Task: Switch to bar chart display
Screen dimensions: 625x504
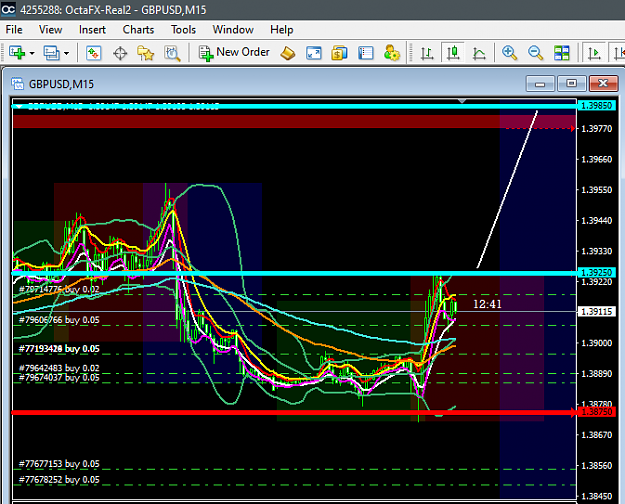Action: pos(427,53)
